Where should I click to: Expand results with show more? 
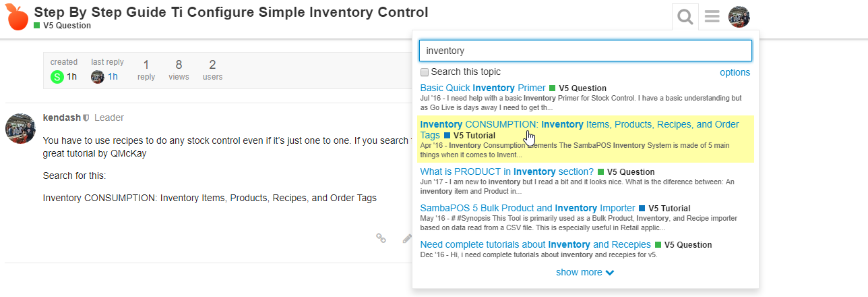(585, 272)
